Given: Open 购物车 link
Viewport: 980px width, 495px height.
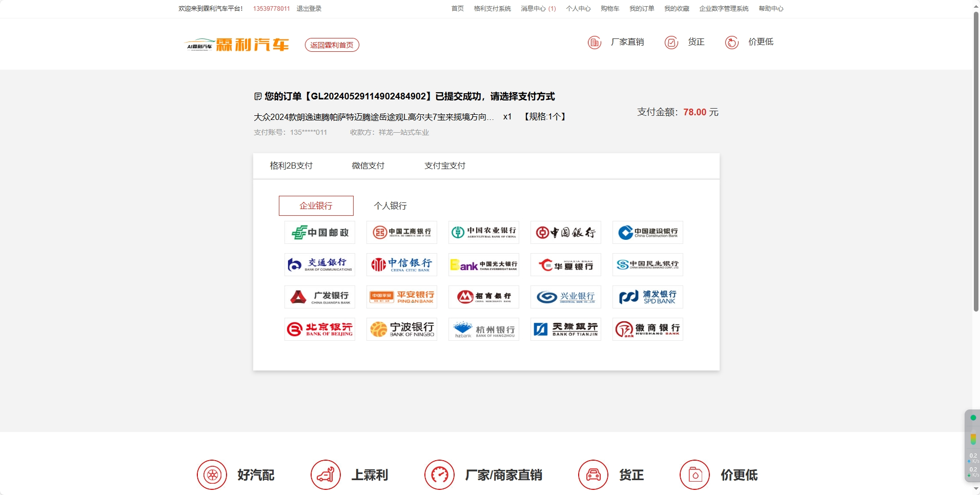Looking at the screenshot, I should 610,9.
